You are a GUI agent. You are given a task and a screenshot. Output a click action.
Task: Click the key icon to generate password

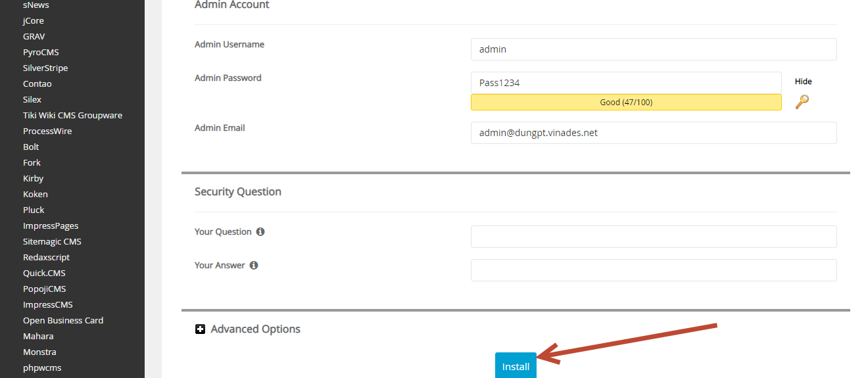pos(802,102)
